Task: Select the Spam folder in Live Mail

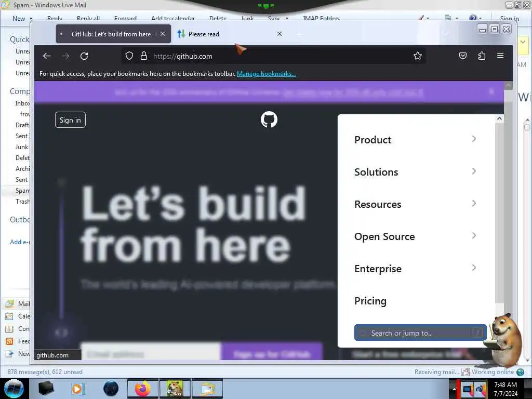Action: pyautogui.click(x=22, y=190)
